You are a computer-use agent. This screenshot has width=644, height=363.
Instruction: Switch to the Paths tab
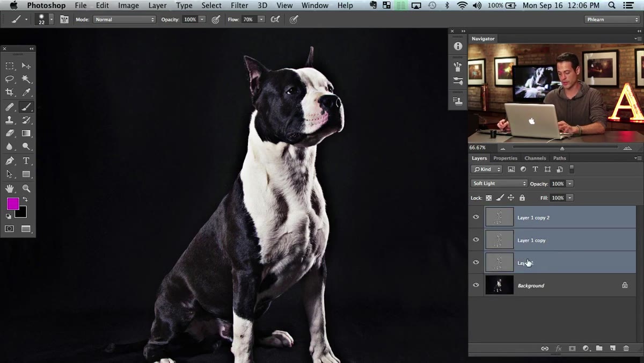point(559,158)
